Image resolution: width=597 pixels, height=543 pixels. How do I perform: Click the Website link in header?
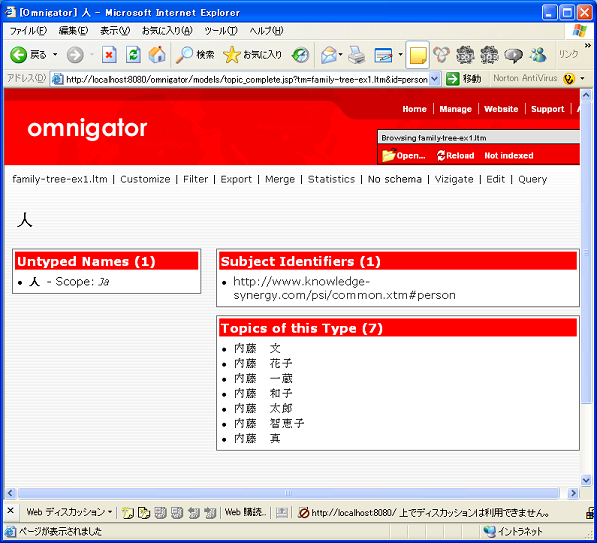[x=501, y=109]
